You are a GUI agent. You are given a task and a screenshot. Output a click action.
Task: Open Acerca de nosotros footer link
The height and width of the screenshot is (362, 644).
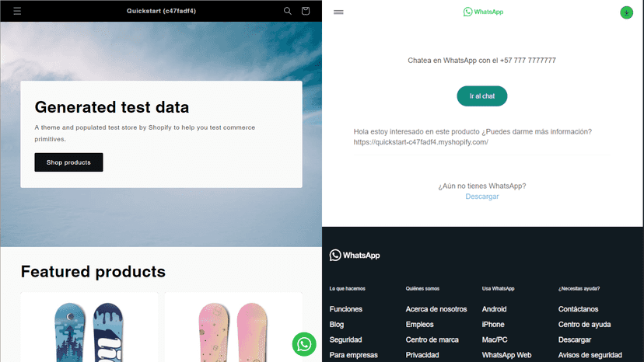(436, 309)
